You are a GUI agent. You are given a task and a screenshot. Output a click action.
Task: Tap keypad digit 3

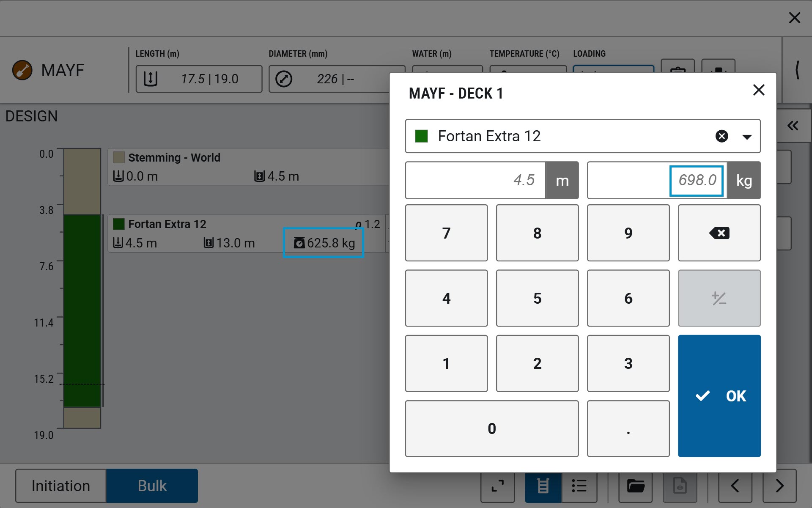628,363
